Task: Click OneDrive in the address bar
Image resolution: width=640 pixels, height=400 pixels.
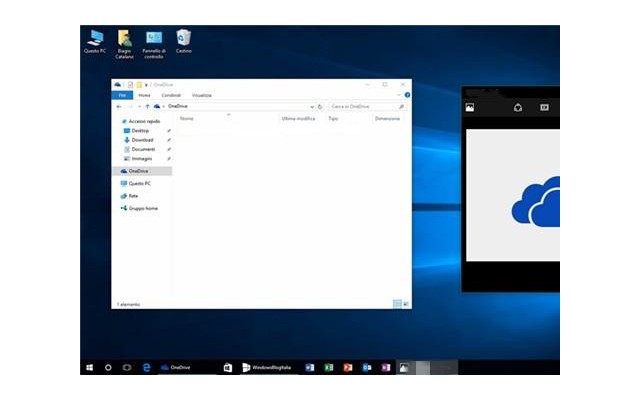Action: tap(178, 106)
